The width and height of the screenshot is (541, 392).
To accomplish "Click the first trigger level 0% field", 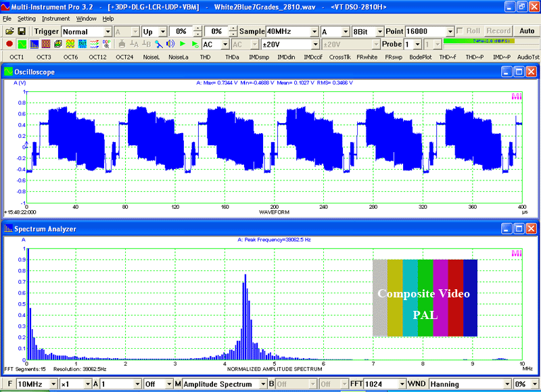I will 181,32.
